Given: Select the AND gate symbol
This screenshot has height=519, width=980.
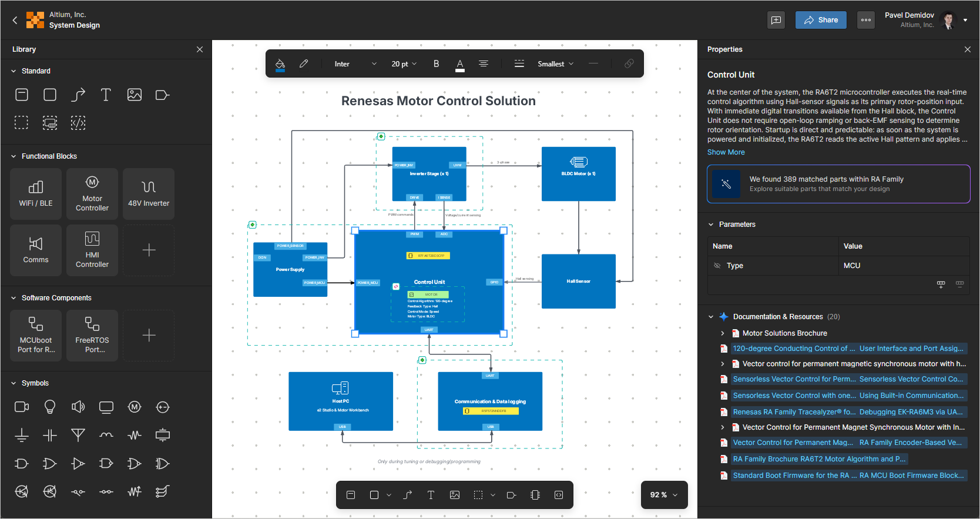Looking at the screenshot, I should click(22, 463).
